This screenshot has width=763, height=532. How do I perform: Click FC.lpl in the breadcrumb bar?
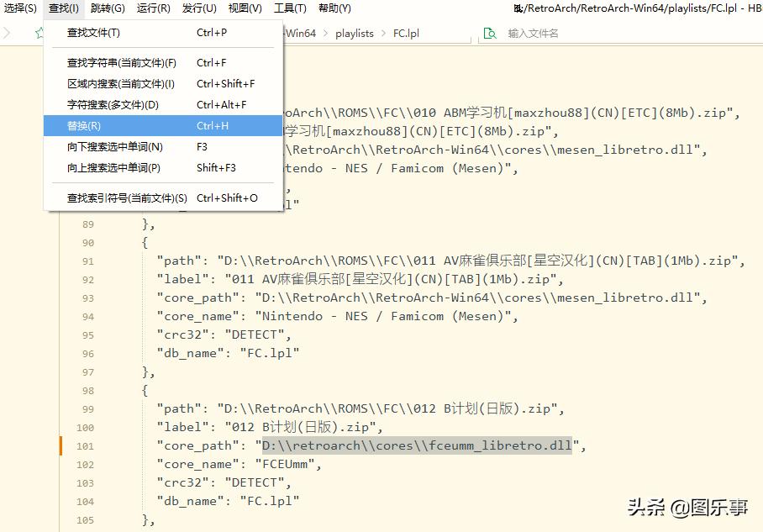404,33
